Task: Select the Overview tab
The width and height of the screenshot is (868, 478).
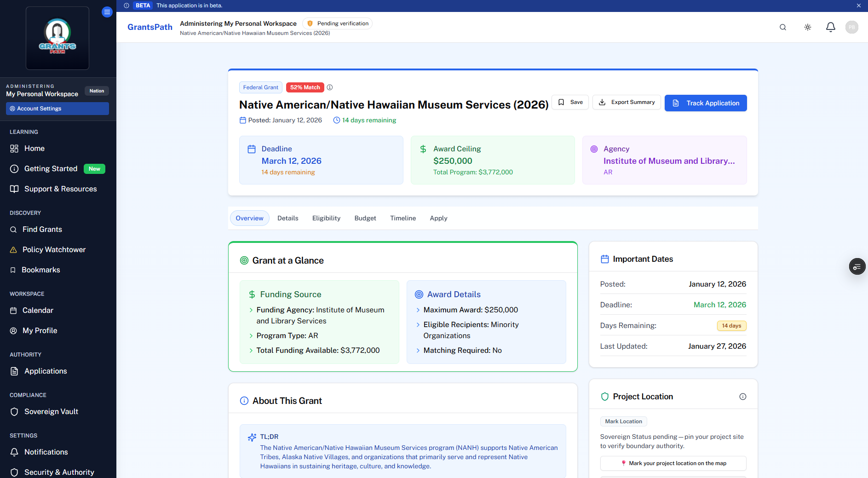Action: 250,218
